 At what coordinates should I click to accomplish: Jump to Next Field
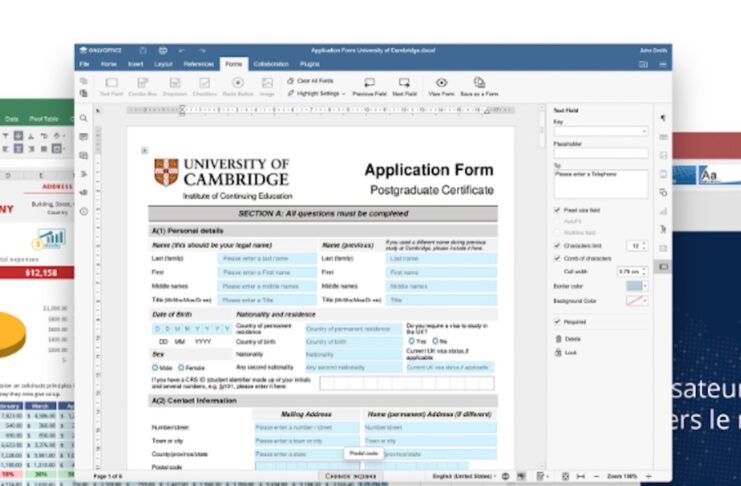[x=404, y=85]
